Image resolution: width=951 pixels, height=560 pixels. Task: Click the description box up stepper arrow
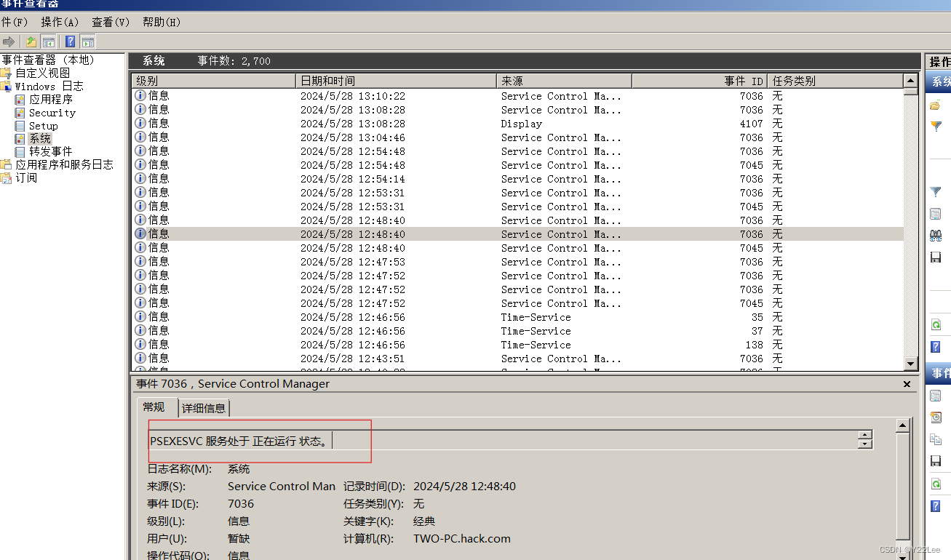coord(865,435)
